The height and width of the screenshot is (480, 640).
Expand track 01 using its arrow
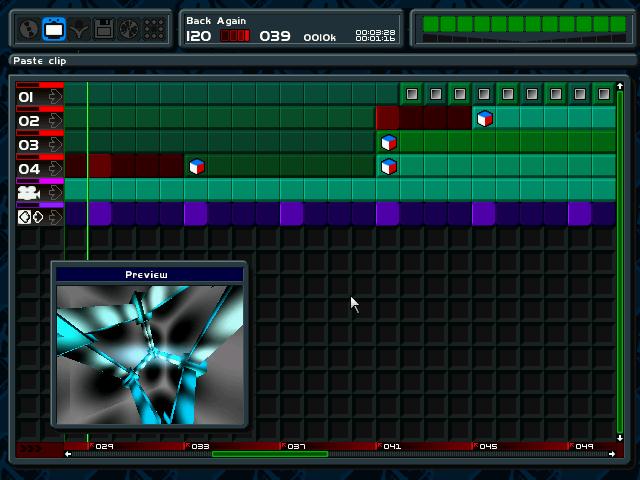[54, 97]
